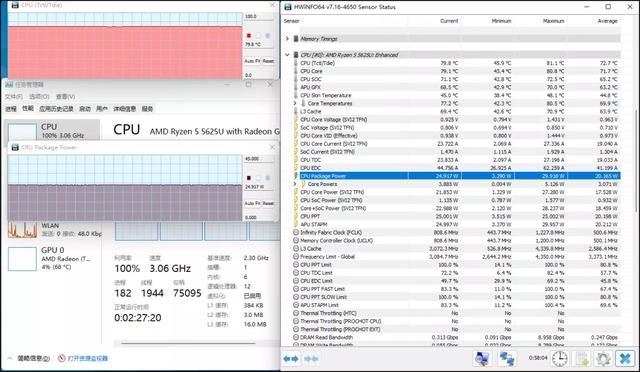This screenshot has width=640, height=372.
Task: Open the 文件(F) menu in Task Manager
Action: (14, 96)
